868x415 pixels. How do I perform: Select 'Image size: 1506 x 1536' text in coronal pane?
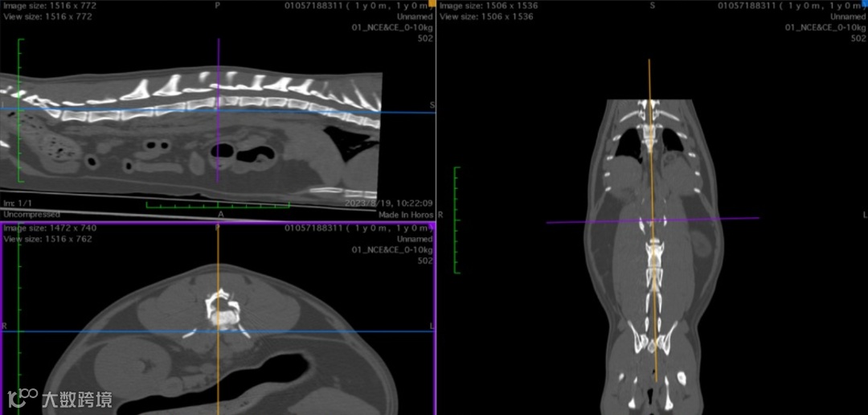point(489,6)
